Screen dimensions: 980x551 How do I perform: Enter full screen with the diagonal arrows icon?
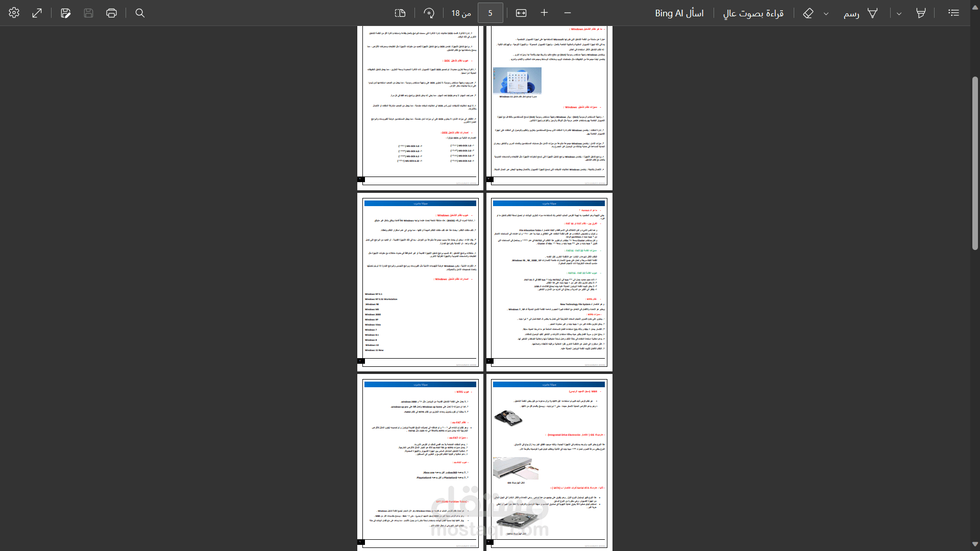(37, 13)
